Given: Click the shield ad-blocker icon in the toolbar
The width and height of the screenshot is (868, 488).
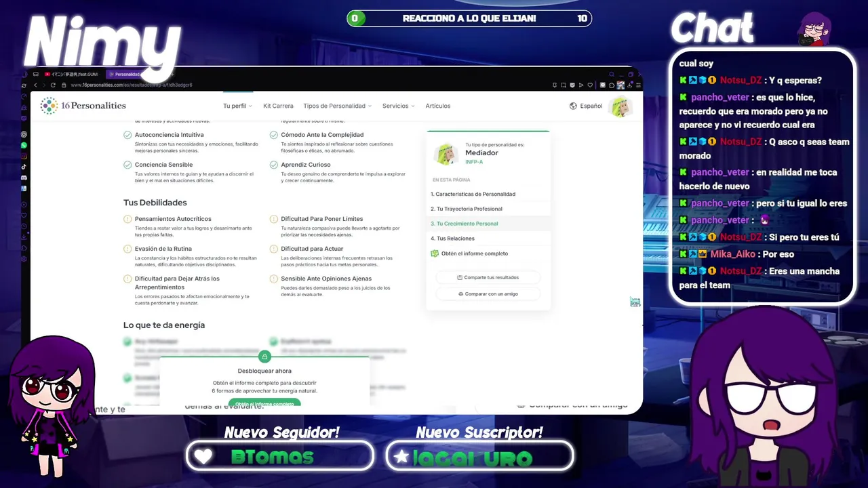Looking at the screenshot, I should (572, 85).
